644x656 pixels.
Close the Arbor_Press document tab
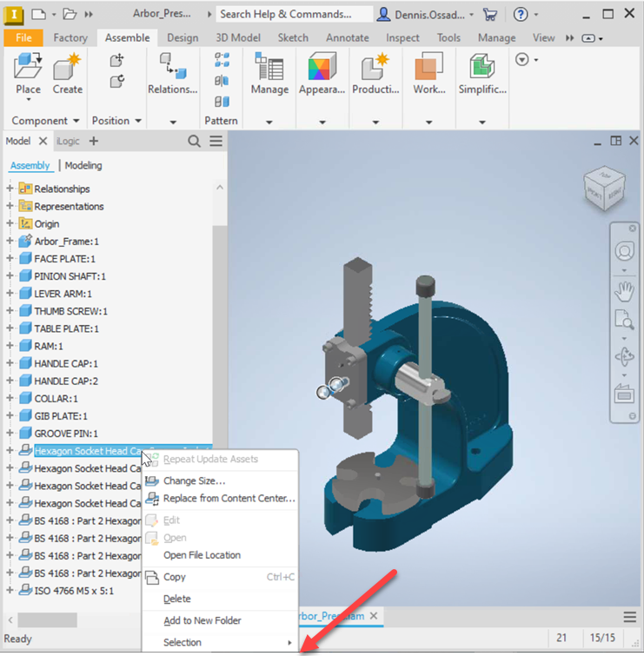(374, 616)
